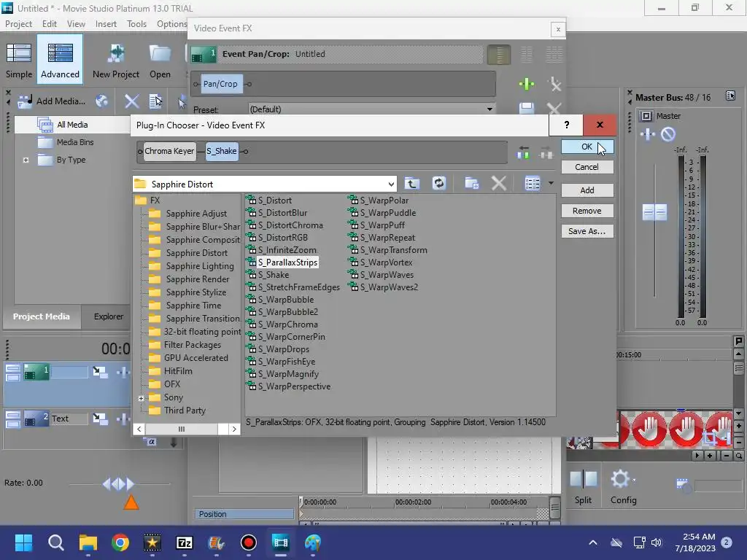Confirm plug-in chain with OK button
The height and width of the screenshot is (560, 747).
tap(587, 147)
